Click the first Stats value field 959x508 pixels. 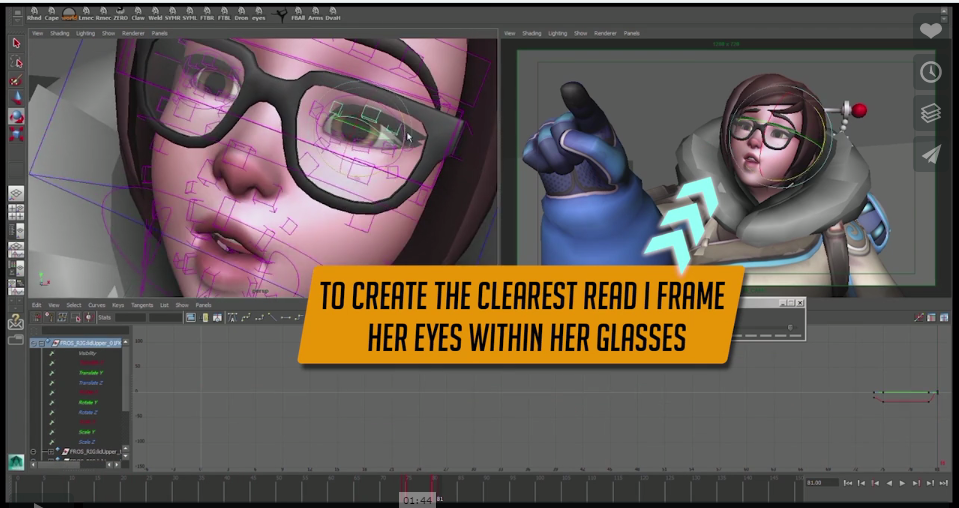click(130, 317)
